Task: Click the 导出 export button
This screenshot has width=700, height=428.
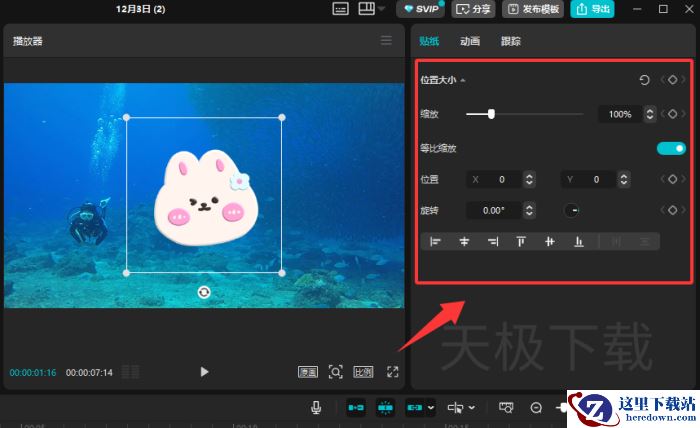Action: point(592,9)
